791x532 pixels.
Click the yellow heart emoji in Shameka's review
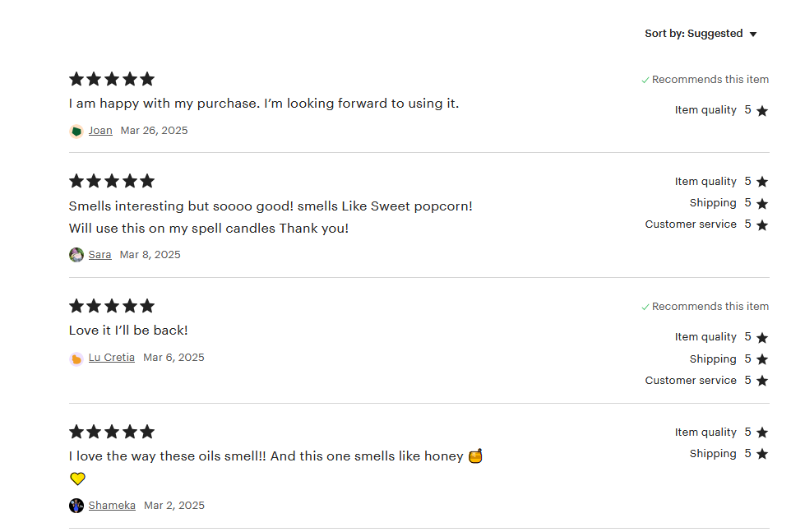click(77, 479)
